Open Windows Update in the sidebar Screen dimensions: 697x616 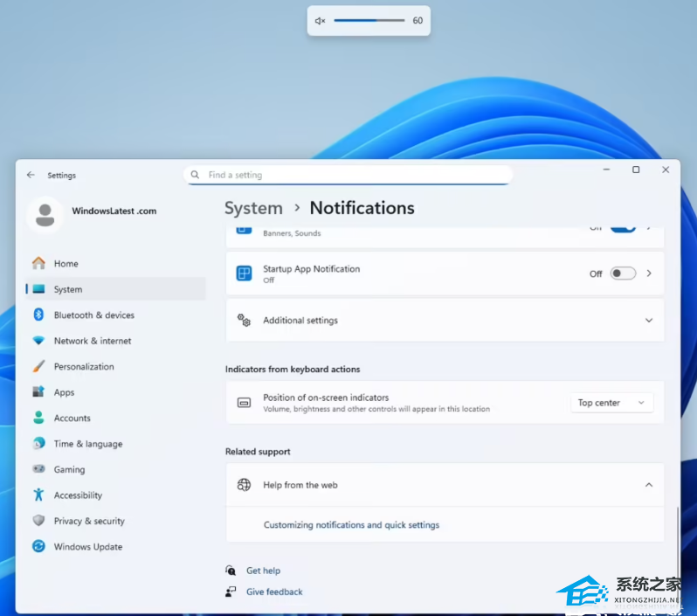point(87,547)
